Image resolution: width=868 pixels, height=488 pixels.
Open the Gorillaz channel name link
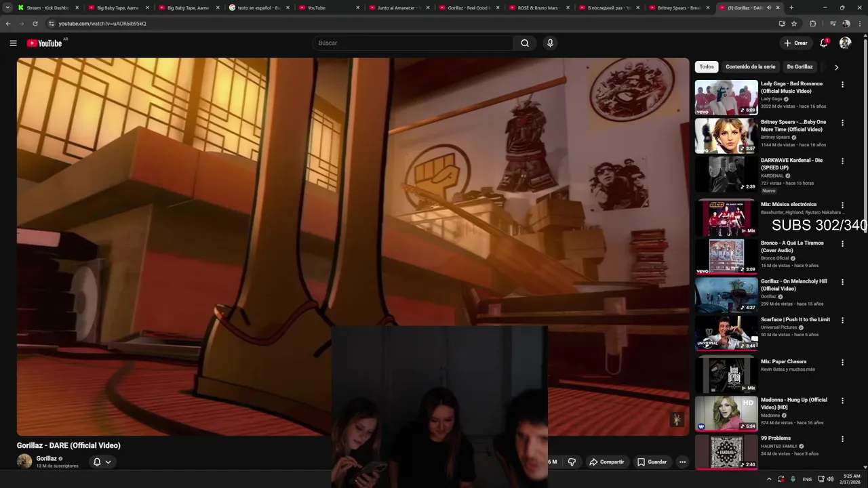[x=47, y=459]
